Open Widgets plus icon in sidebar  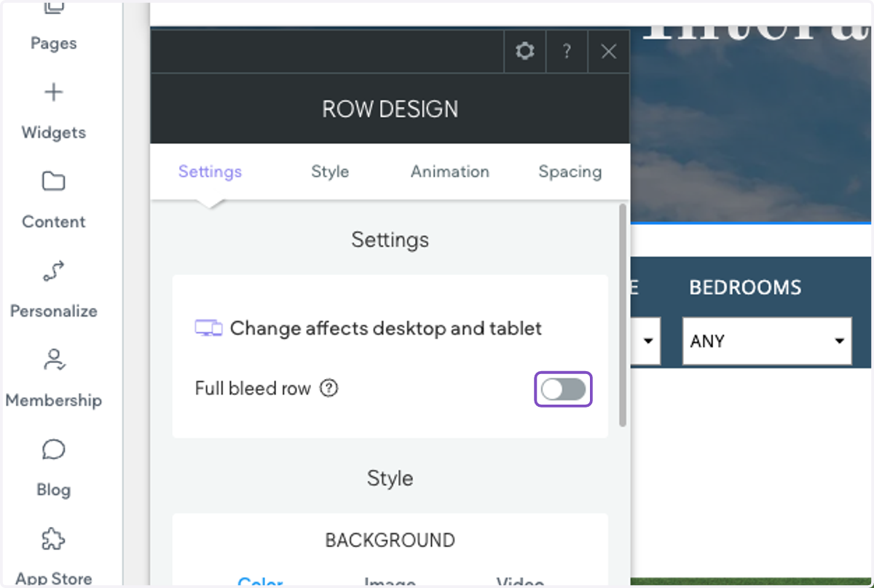tap(53, 92)
